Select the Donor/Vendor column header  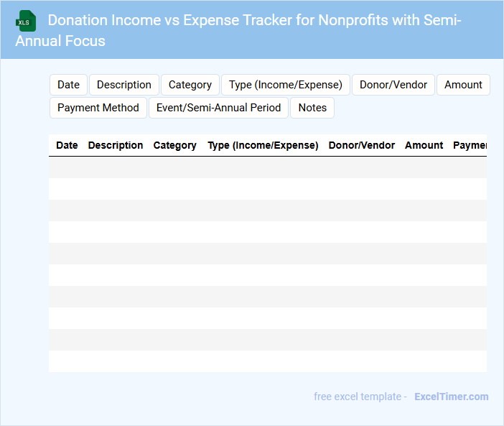tap(362, 145)
